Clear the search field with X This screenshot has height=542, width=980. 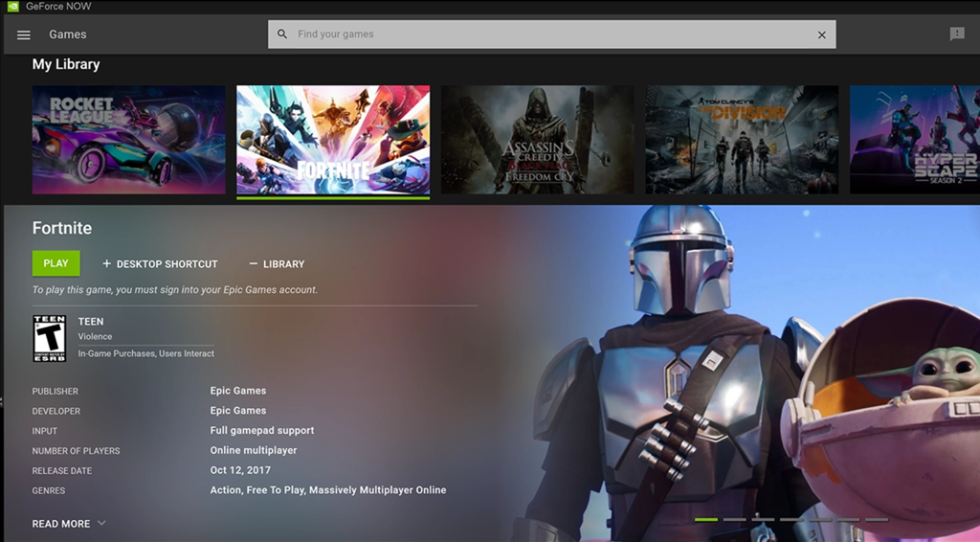click(x=822, y=35)
